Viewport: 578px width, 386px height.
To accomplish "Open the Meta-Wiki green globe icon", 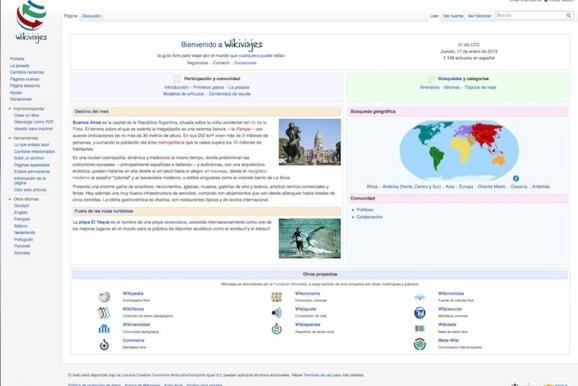I will tap(419, 344).
